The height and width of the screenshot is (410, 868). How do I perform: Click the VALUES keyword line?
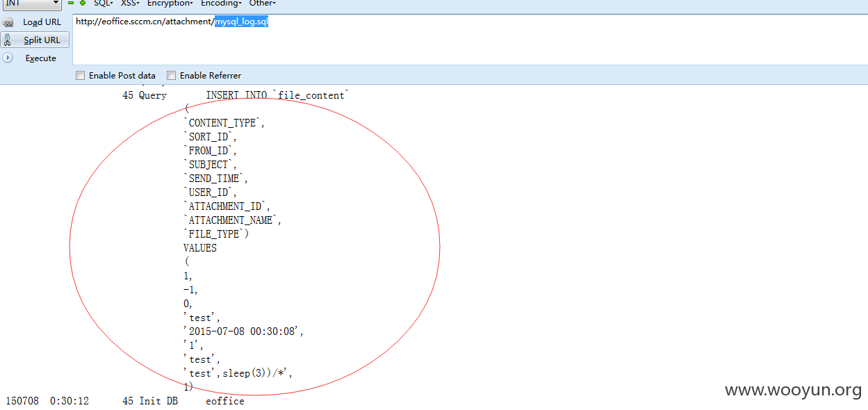(x=200, y=248)
